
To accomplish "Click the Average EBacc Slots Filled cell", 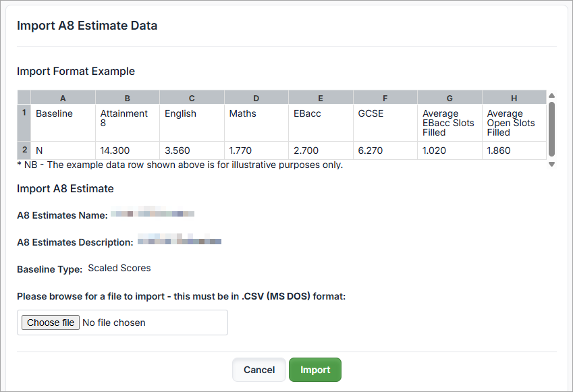I will pos(449,123).
